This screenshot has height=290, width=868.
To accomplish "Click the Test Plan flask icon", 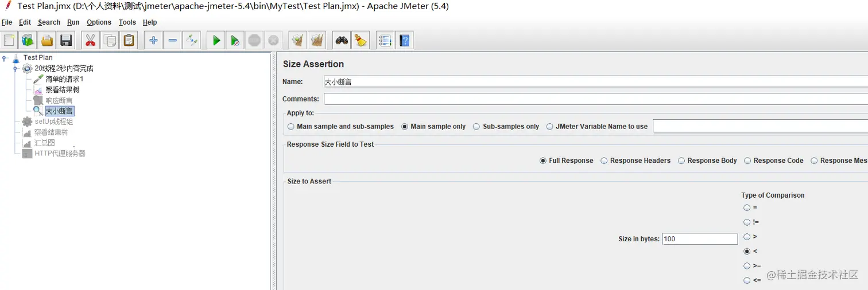I will [16, 57].
